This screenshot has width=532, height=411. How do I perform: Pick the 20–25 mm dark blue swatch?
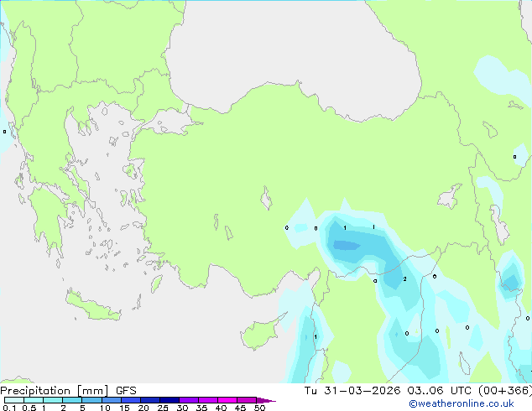pyautogui.click(x=149, y=400)
